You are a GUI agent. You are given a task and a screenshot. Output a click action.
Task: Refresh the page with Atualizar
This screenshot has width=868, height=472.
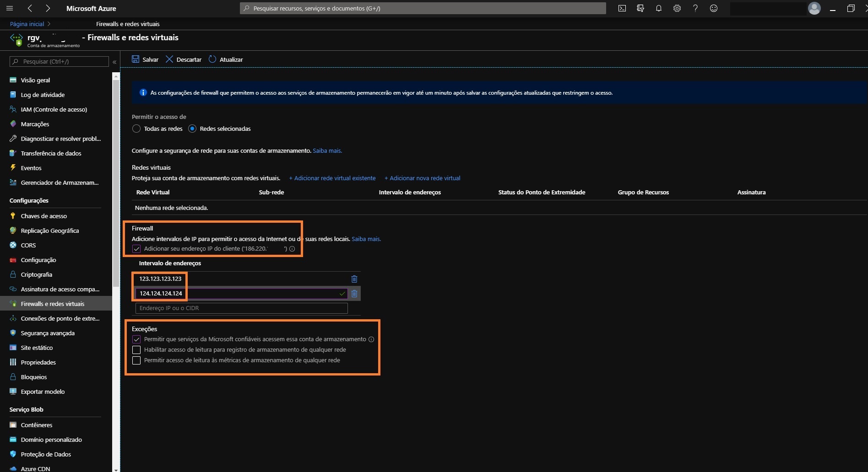point(226,59)
